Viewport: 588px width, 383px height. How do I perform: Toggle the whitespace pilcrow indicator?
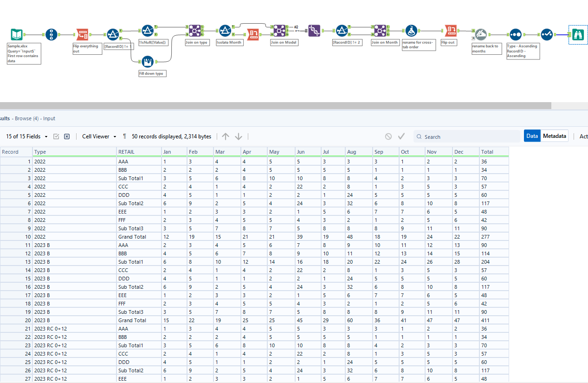pos(124,136)
